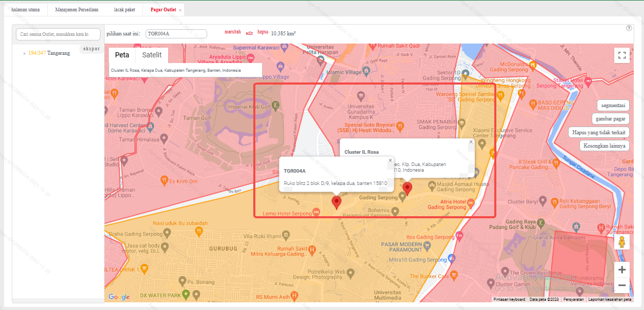Click the gambar pagar button
The image size is (644, 310).
pos(610,119)
